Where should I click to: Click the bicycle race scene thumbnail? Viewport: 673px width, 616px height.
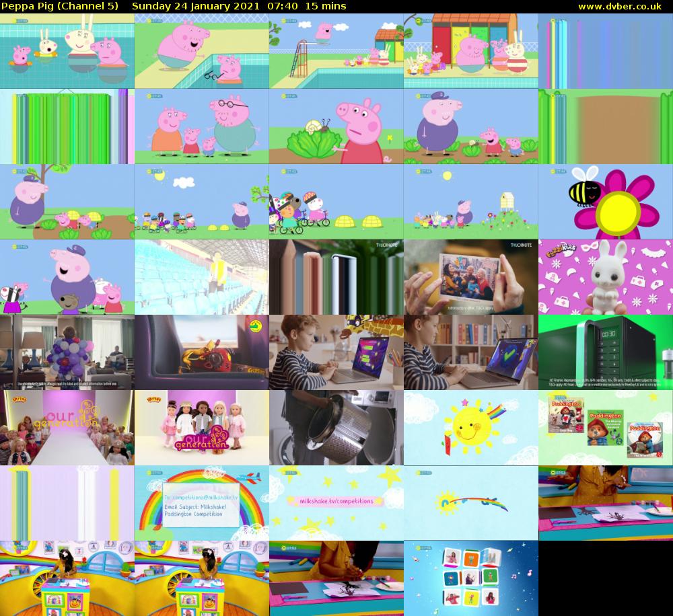(336, 200)
